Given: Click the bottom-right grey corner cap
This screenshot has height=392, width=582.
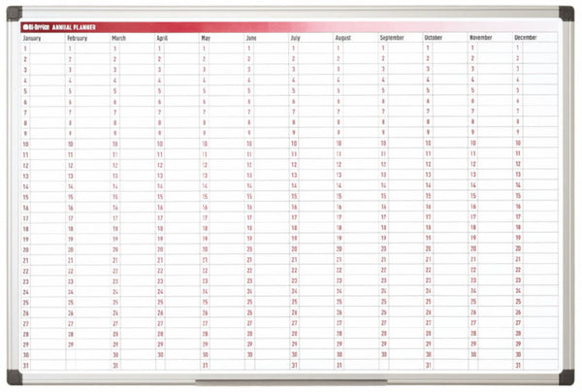Looking at the screenshot, I should point(566,378).
